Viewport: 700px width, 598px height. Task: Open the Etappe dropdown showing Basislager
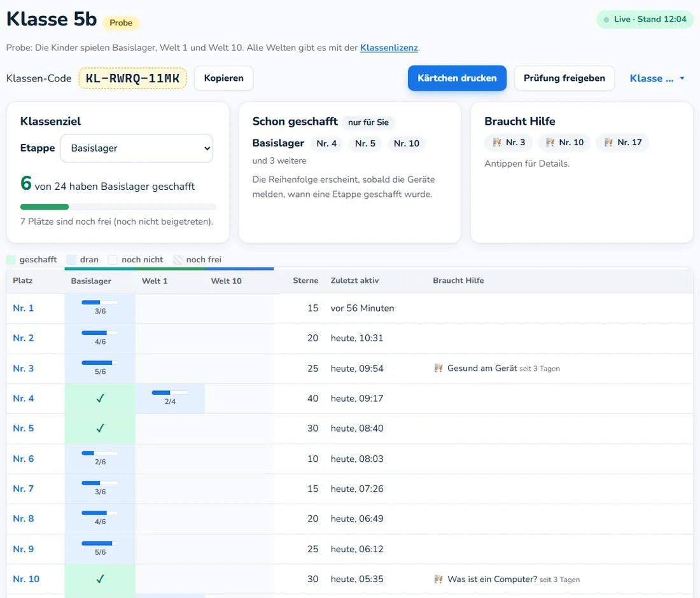pyautogui.click(x=137, y=148)
